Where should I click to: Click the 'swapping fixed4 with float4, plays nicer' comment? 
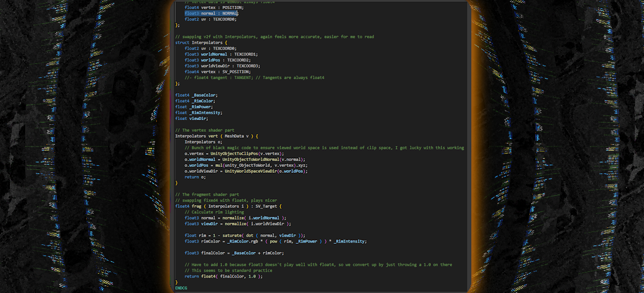(x=226, y=200)
